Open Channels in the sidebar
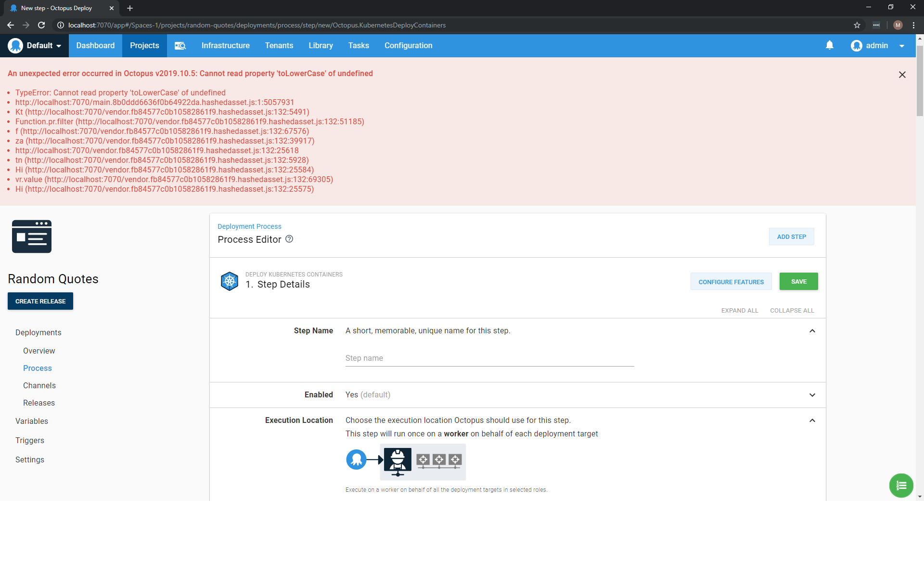924x578 pixels. (39, 385)
